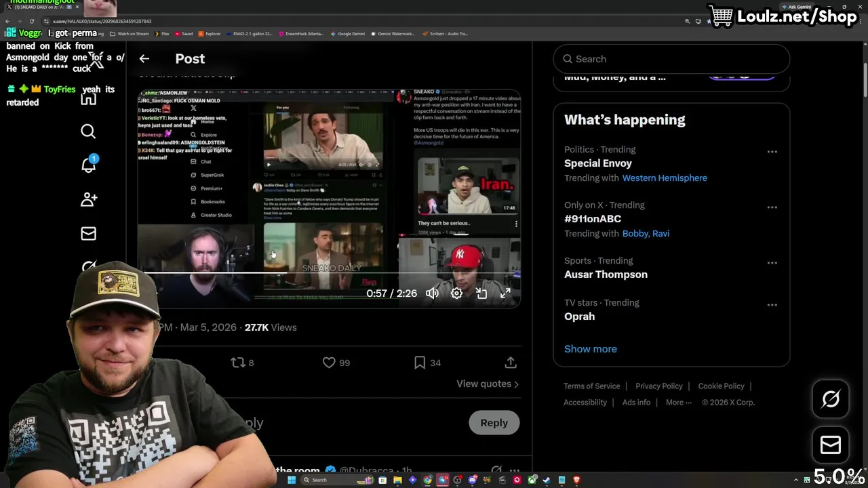Open Messages envelope in X sidebar

89,233
